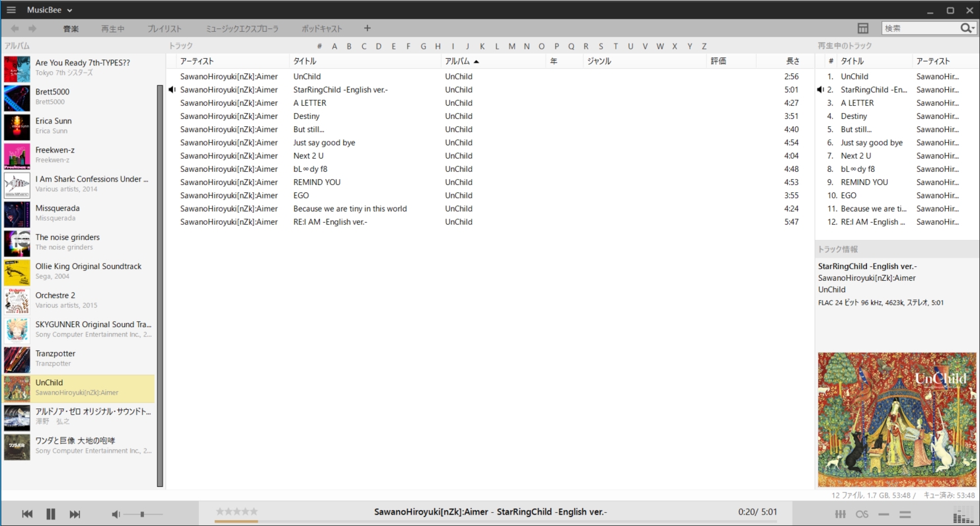980x526 pixels.
Task: Select EGO in the now-playing queue
Action: 897,196
